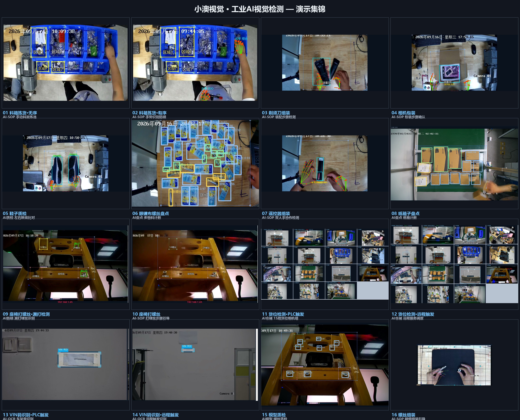The width and height of the screenshot is (520, 420).
Task: Open the 06 眼镜布螺丝盘点 video thumbnail
Action: coord(195,164)
